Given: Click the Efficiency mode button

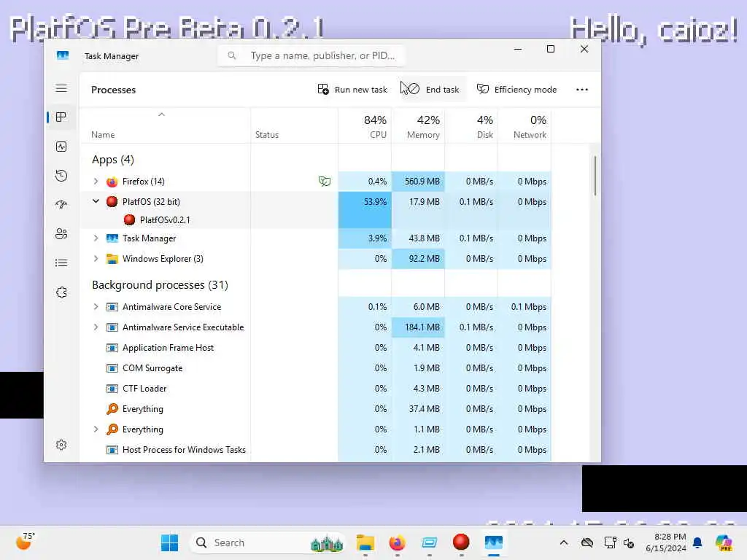Looking at the screenshot, I should pos(517,90).
